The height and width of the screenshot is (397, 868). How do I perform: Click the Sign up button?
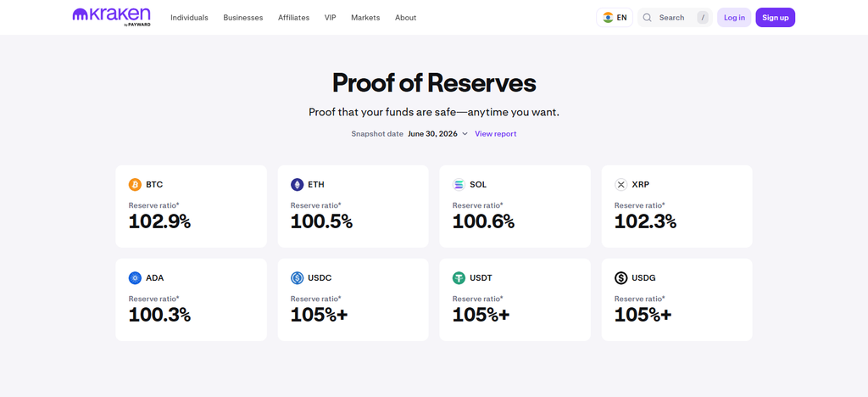(x=775, y=18)
